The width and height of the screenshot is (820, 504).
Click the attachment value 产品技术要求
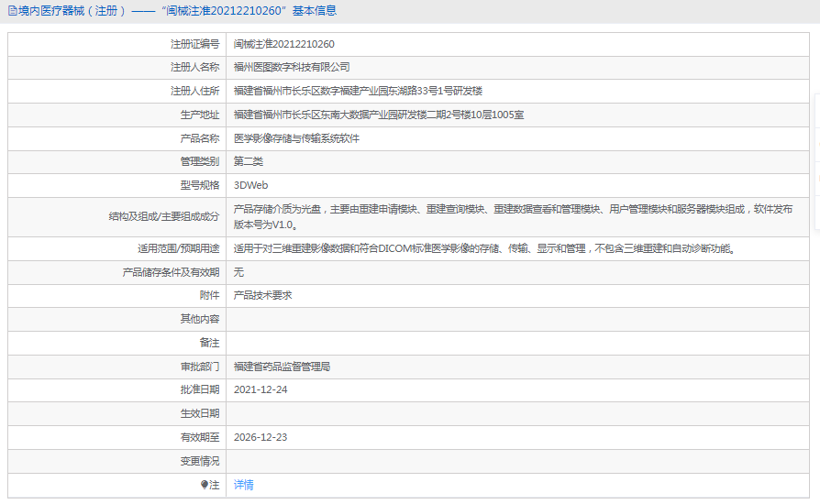262,296
